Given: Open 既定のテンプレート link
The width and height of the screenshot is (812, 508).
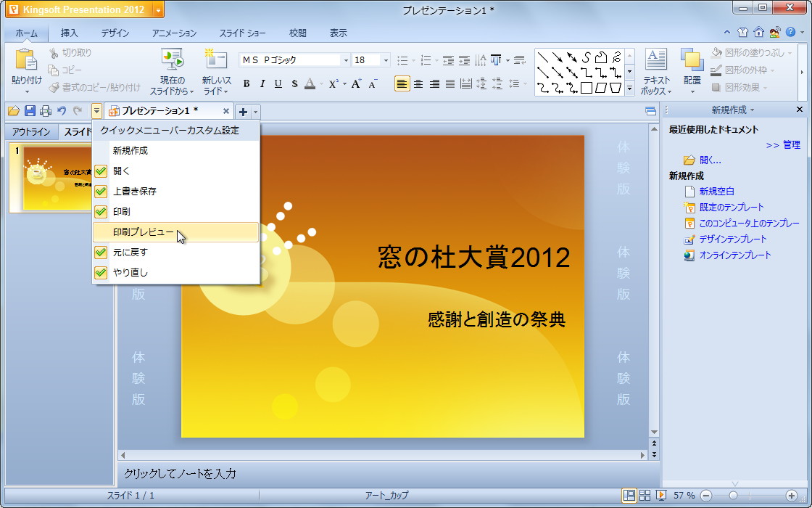Looking at the screenshot, I should 732,208.
